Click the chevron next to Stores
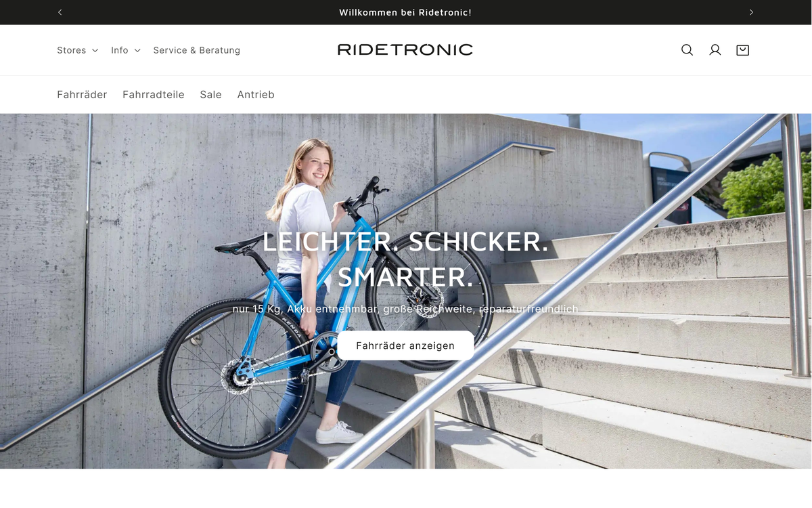This screenshot has width=812, height=508. [95, 51]
